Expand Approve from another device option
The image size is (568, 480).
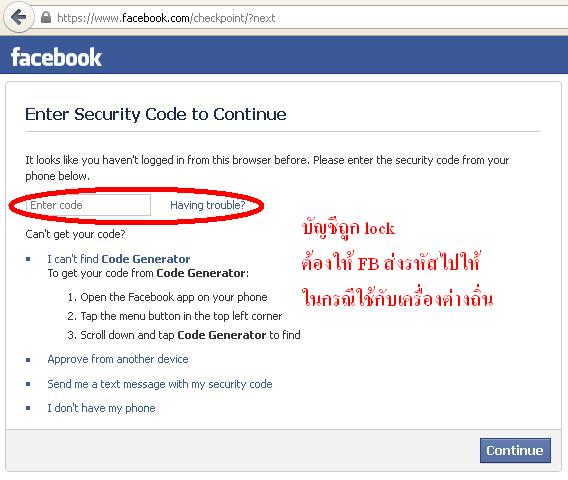coord(118,359)
